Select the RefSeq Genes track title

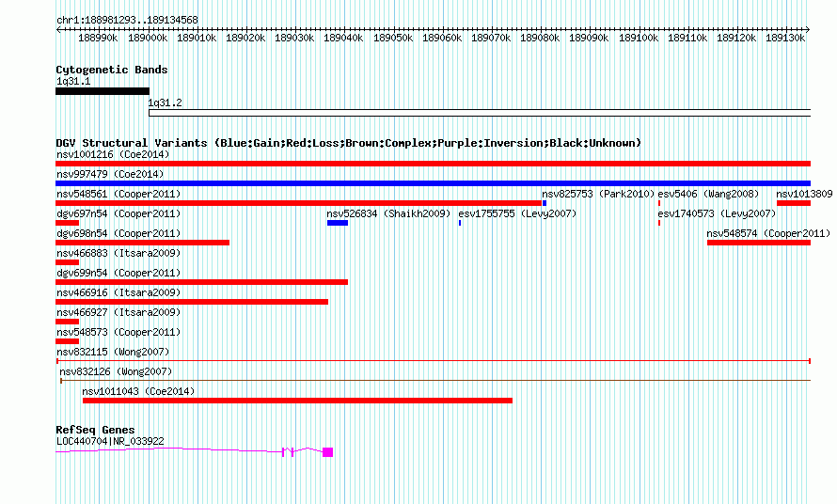[96, 430]
